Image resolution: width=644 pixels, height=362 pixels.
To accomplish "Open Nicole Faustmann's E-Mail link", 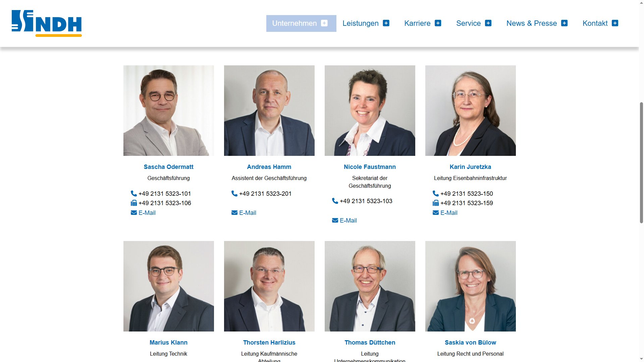I will click(x=348, y=220).
